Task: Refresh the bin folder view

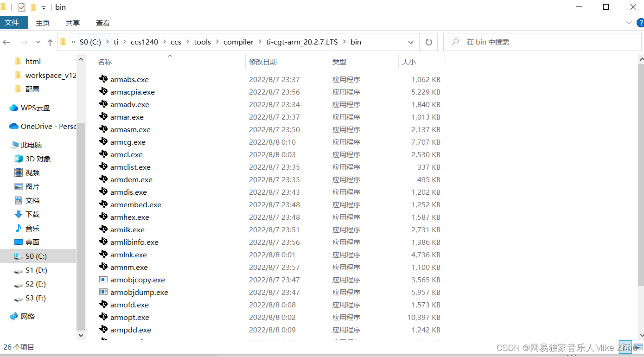Action: [x=429, y=42]
